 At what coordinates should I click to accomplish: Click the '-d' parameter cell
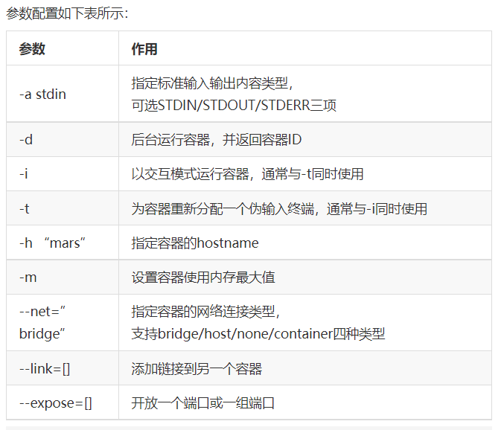tap(26, 140)
